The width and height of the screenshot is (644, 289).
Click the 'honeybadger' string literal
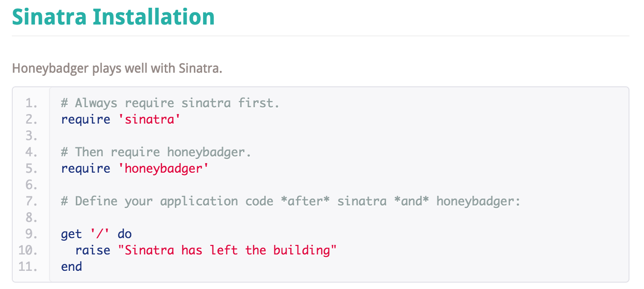[163, 169]
